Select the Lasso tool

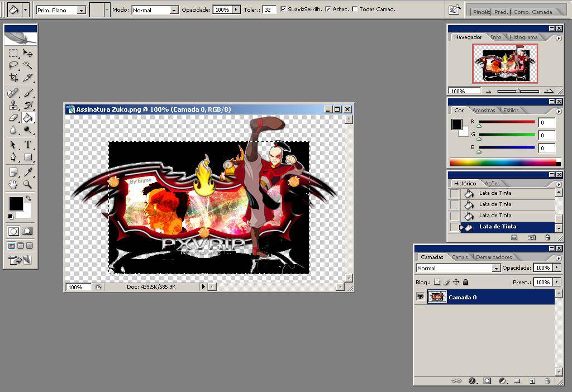pyautogui.click(x=13, y=65)
